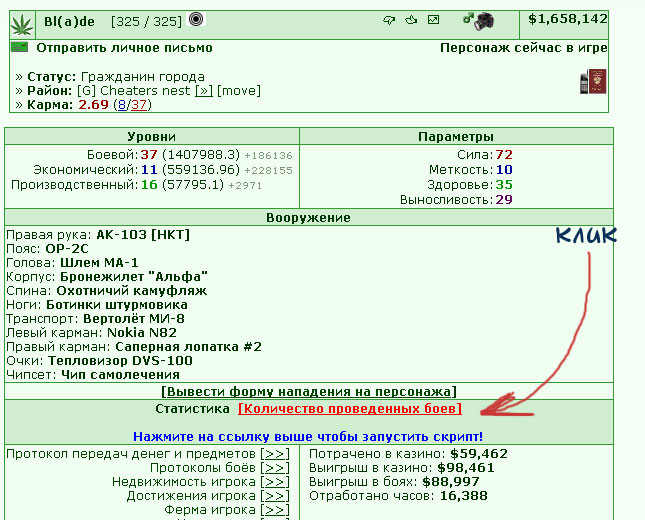Select the Вертолёт МИ-8 transport text
The image size is (645, 520).
134,318
